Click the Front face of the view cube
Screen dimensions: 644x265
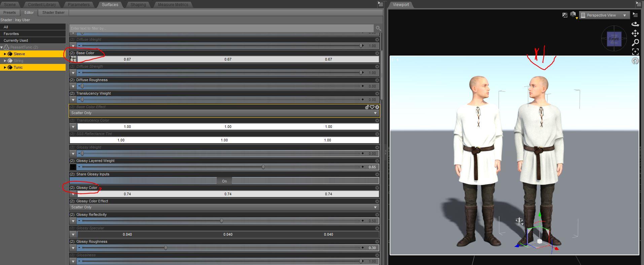pyautogui.click(x=614, y=39)
